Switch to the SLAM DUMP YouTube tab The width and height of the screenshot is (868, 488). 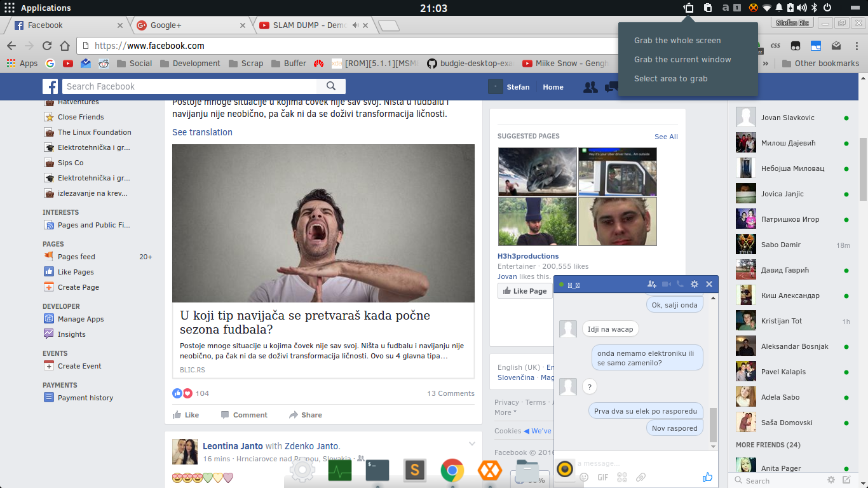click(x=311, y=25)
